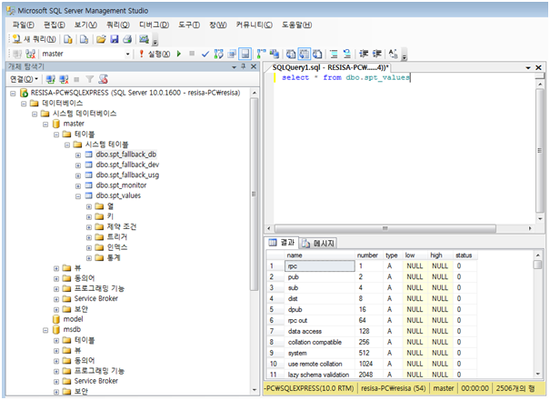Open the Connect (연결) dropdown in Object Explorer
Image resolution: width=550 pixels, height=400 pixels.
pos(24,79)
